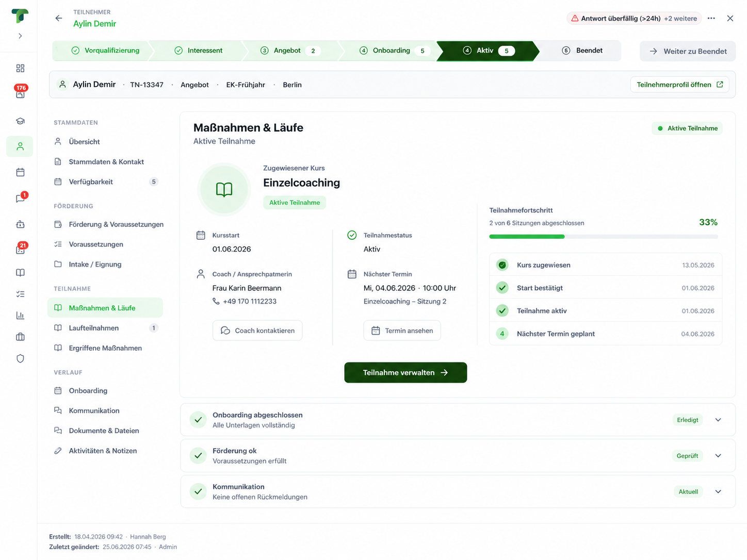Expand the left sidebar with chevron arrow
Screen dimensions: 747x560
point(20,36)
